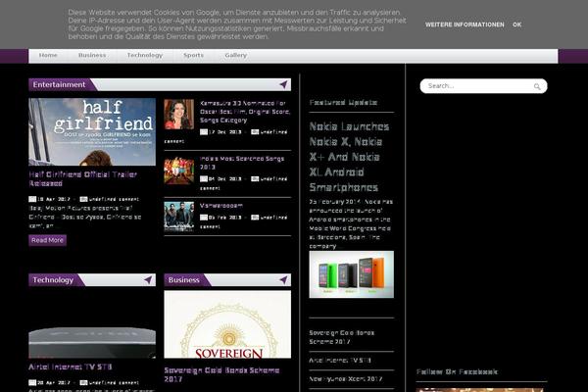Click Follow On Facebook heading text
Viewport: 588px width, 392px height.
pyautogui.click(x=457, y=371)
